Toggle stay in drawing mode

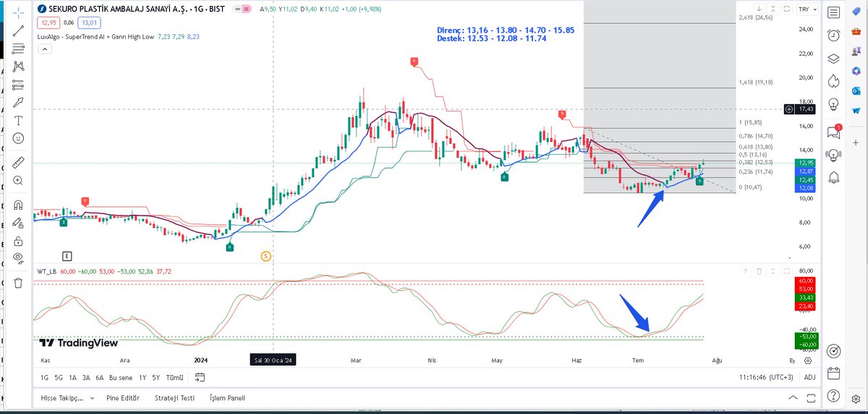coord(18,223)
